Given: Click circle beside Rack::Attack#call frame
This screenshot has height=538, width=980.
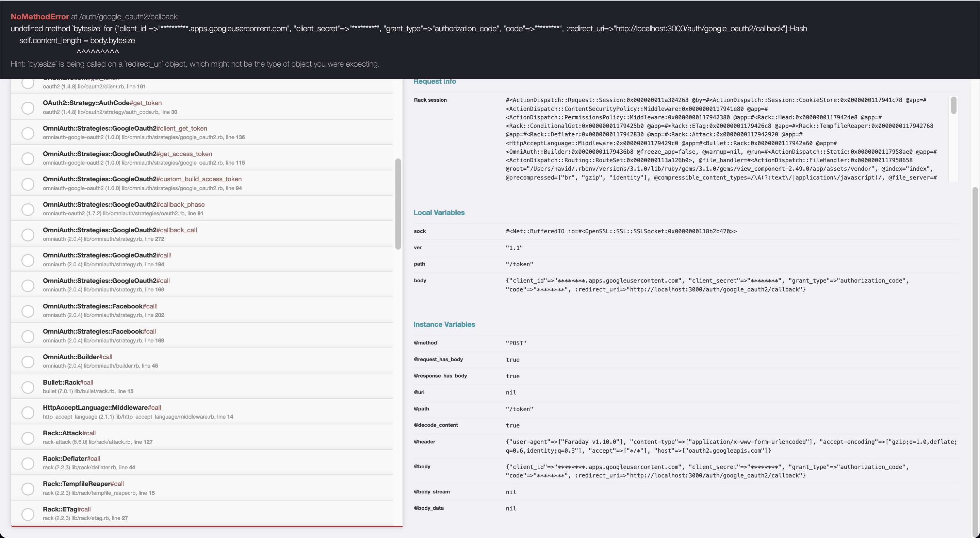Looking at the screenshot, I should 28,438.
